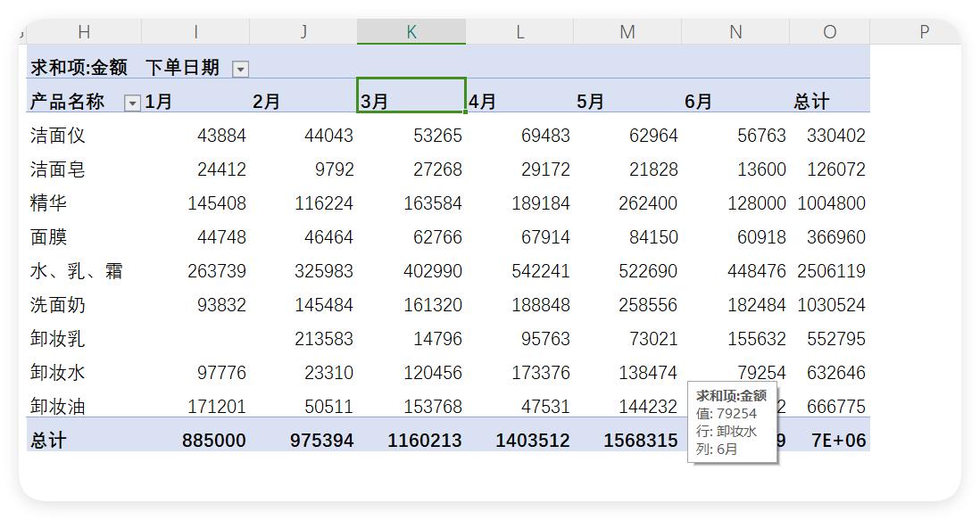Click cell with value 262400
The height and width of the screenshot is (520, 980).
click(648, 202)
